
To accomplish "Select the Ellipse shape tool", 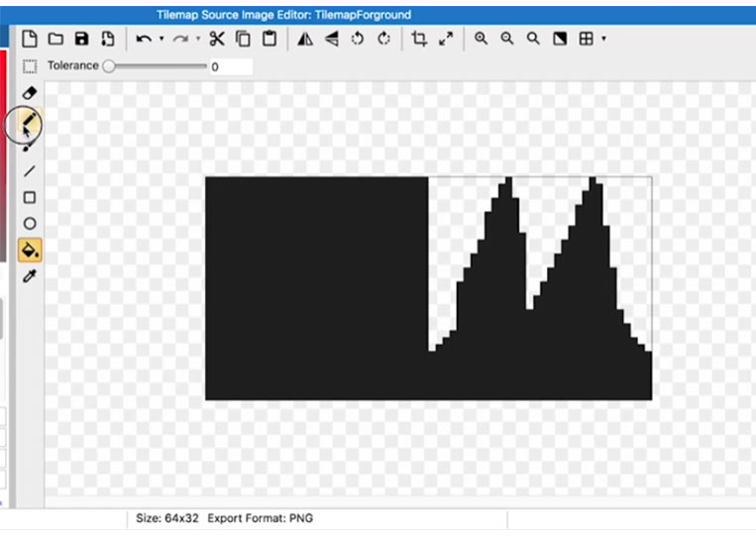I will [x=30, y=224].
